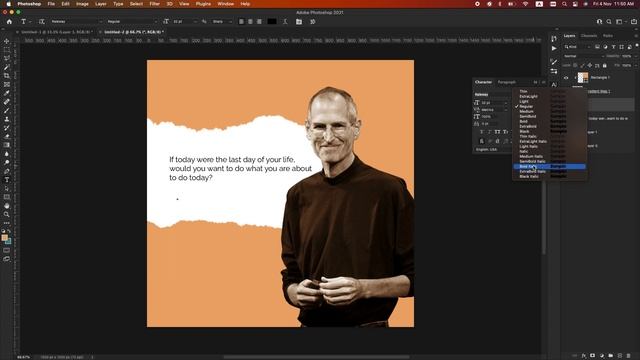
Task: Open the Filter menu
Action: click(155, 4)
